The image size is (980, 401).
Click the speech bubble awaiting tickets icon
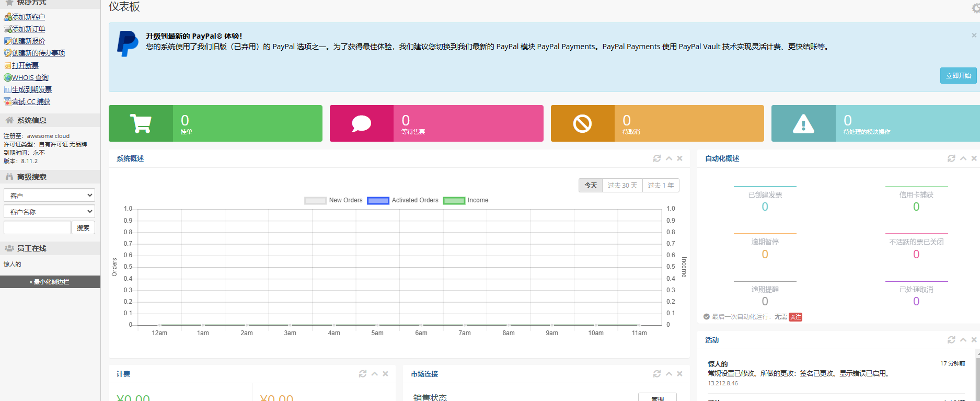362,123
